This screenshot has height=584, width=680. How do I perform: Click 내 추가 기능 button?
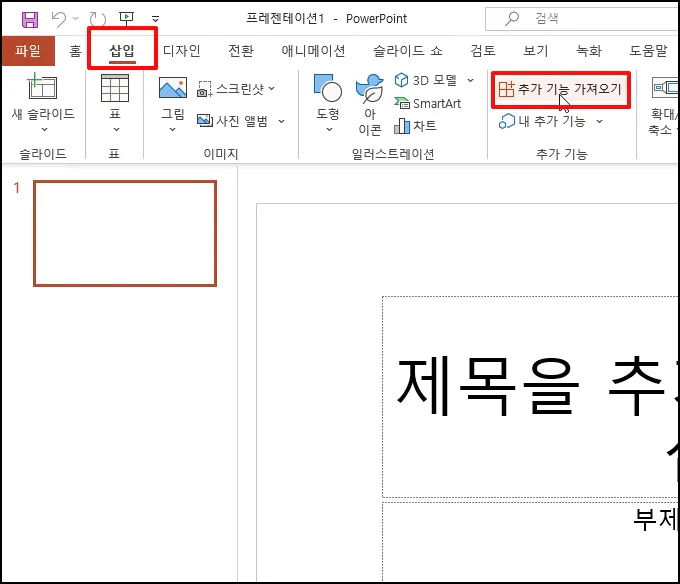click(x=542, y=121)
